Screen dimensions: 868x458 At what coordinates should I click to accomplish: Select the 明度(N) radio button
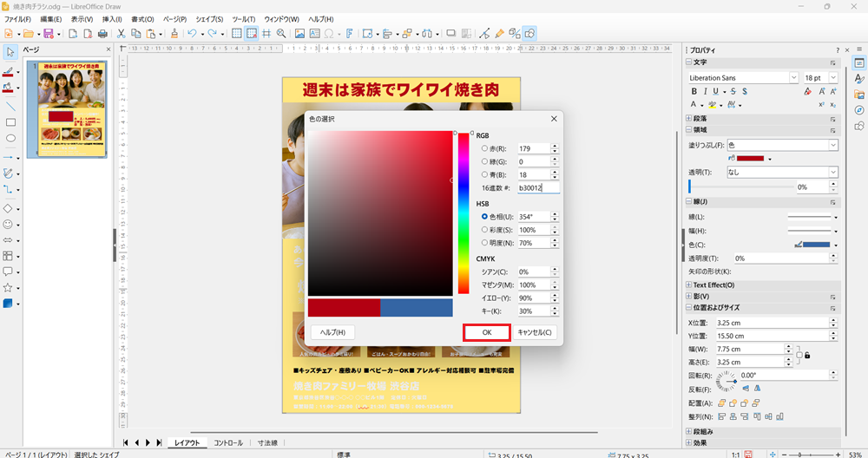(x=484, y=242)
